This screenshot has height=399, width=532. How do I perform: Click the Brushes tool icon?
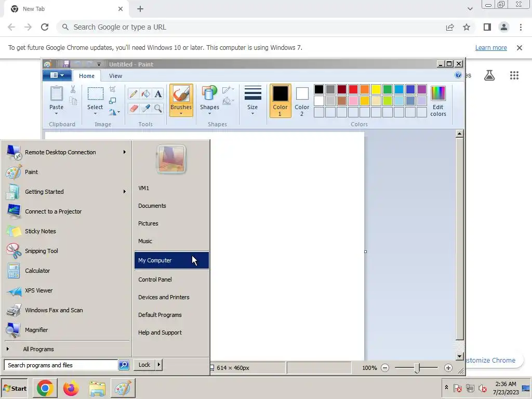tap(181, 94)
